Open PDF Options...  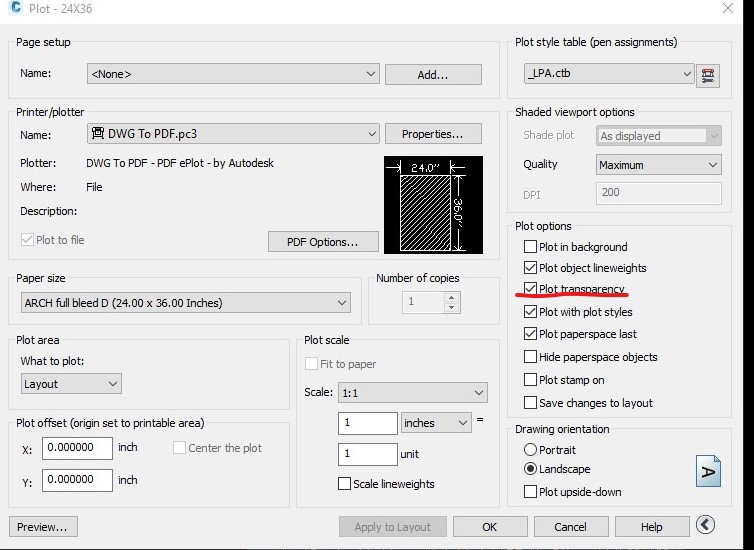pos(323,242)
